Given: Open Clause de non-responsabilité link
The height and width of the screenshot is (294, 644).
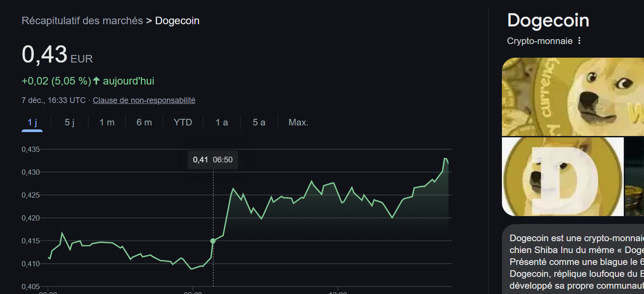Looking at the screenshot, I should tap(144, 100).
